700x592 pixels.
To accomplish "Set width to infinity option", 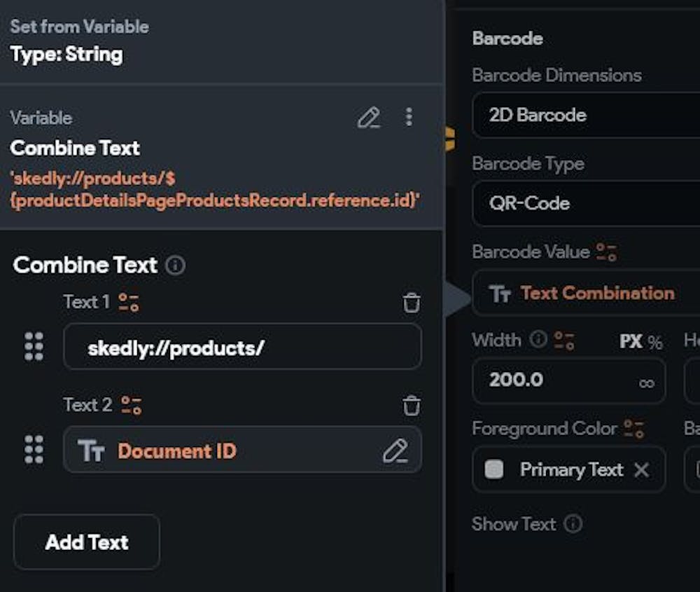I will 646,383.
